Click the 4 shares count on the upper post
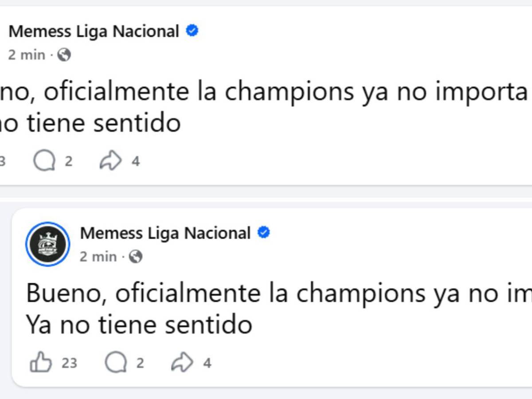 pos(134,161)
